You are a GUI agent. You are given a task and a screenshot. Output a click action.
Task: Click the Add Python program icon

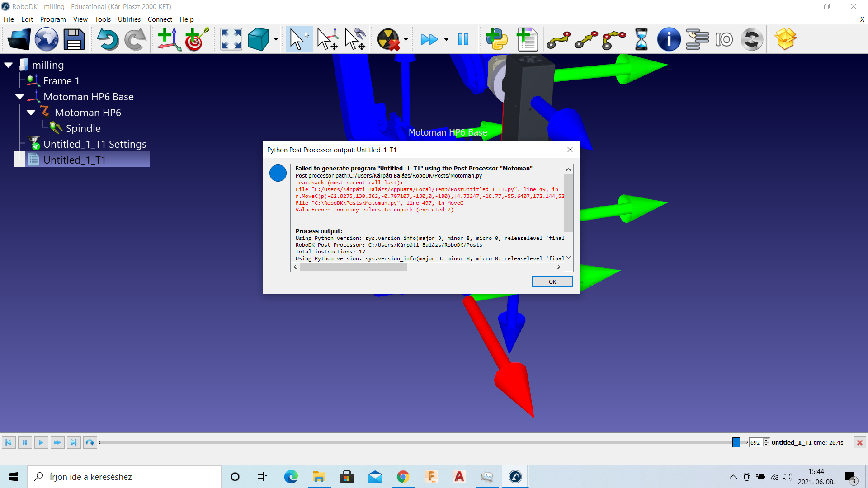click(x=496, y=39)
